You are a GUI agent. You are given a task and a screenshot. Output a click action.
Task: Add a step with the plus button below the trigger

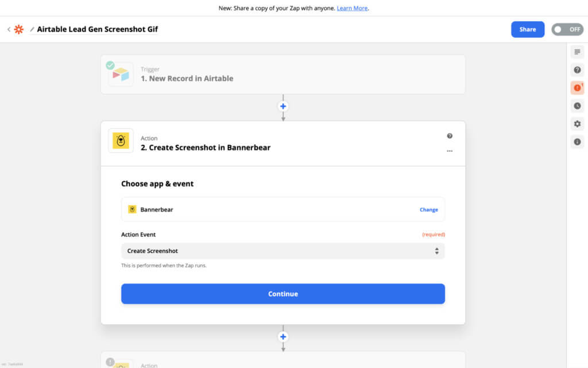point(283,106)
